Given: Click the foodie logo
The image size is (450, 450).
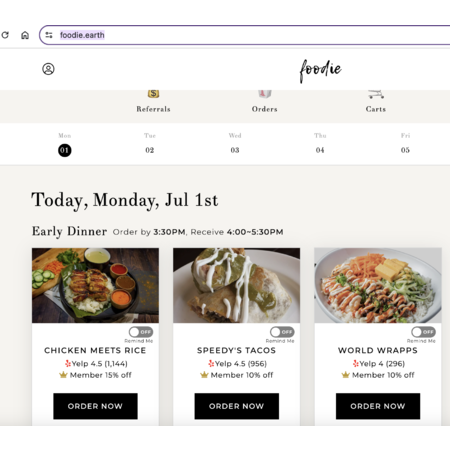Looking at the screenshot, I should pyautogui.click(x=320, y=70).
